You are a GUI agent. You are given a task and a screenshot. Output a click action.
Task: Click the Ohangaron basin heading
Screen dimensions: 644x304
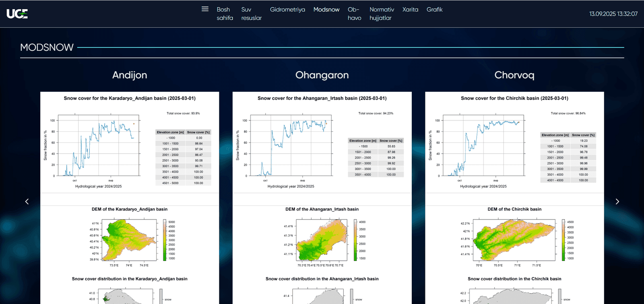pyautogui.click(x=322, y=75)
